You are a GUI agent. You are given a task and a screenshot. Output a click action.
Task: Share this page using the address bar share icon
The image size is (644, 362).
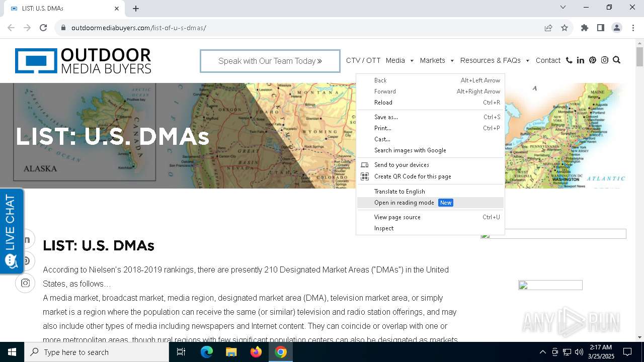click(x=548, y=28)
